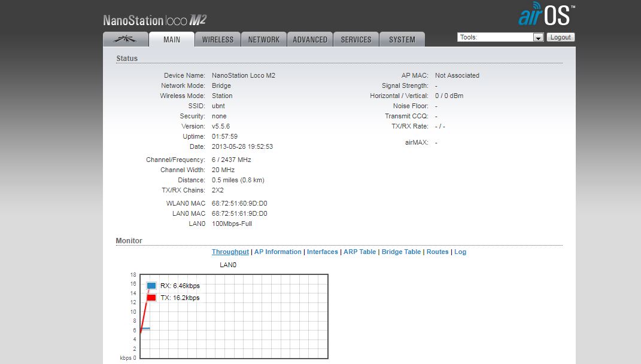641x364 pixels.
Task: Click the version value v5.5.6
Action: (221, 127)
